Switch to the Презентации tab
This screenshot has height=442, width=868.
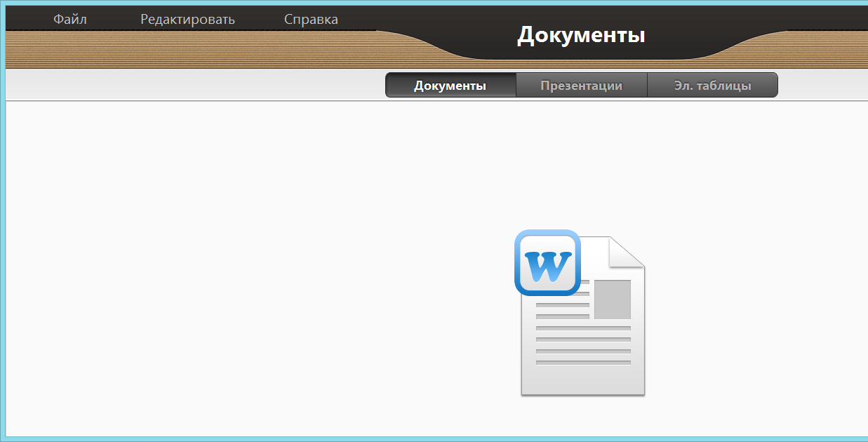click(x=581, y=86)
